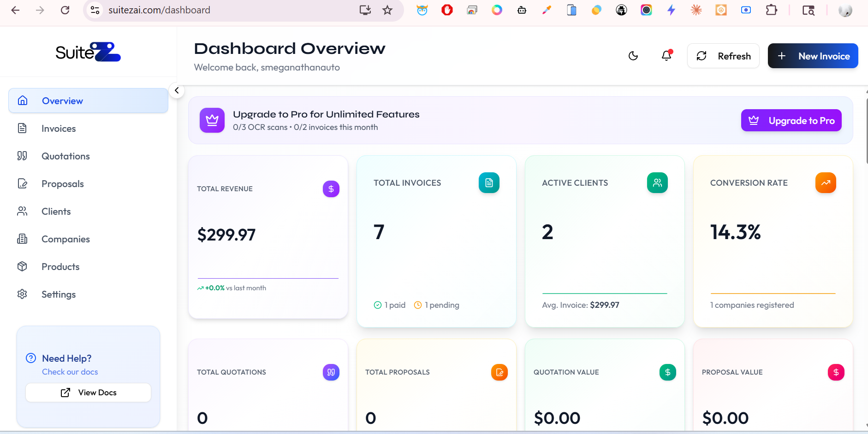Open the Invoices section in sidebar
Image resolution: width=868 pixels, height=434 pixels.
coord(58,129)
